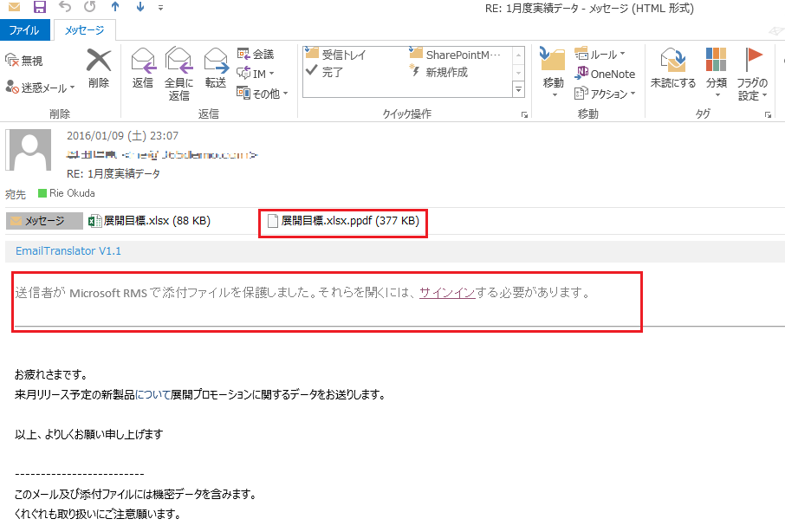This screenshot has width=785, height=532.
Task: Open the IM reply dropdown
Action: (256, 74)
